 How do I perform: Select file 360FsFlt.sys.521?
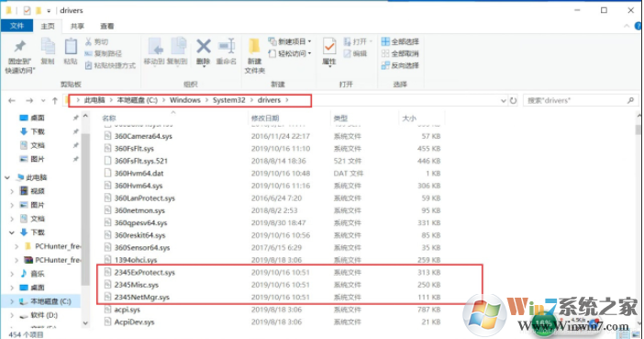pyautogui.click(x=141, y=161)
